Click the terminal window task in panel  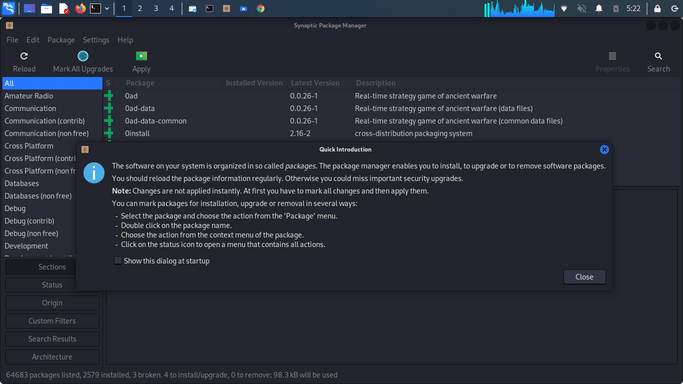(210, 8)
